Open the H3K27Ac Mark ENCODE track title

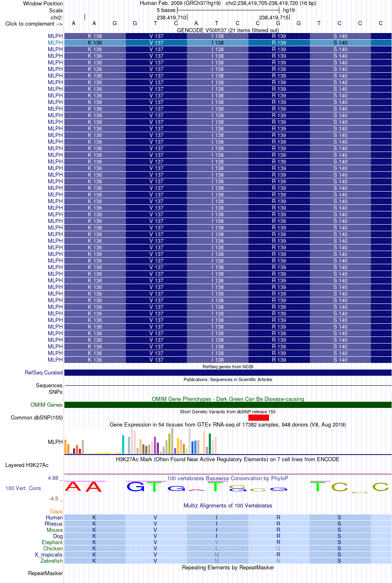[x=228, y=459]
